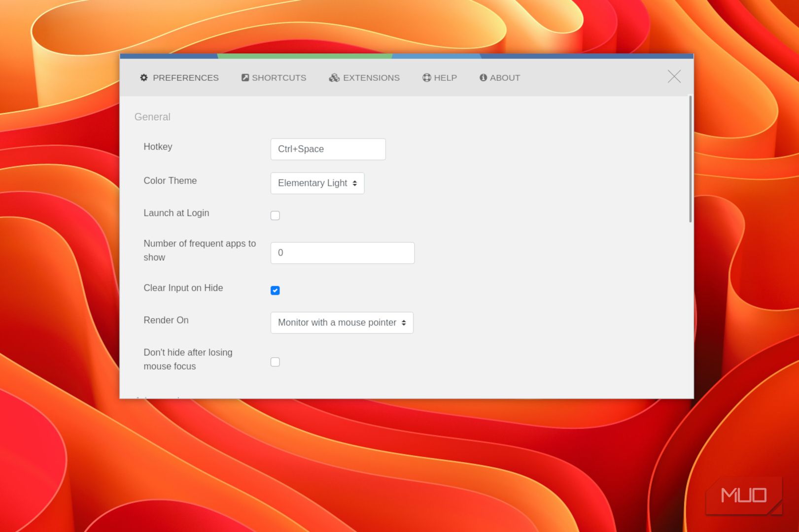The width and height of the screenshot is (799, 532).
Task: Click the Color Theme label
Action: point(170,181)
